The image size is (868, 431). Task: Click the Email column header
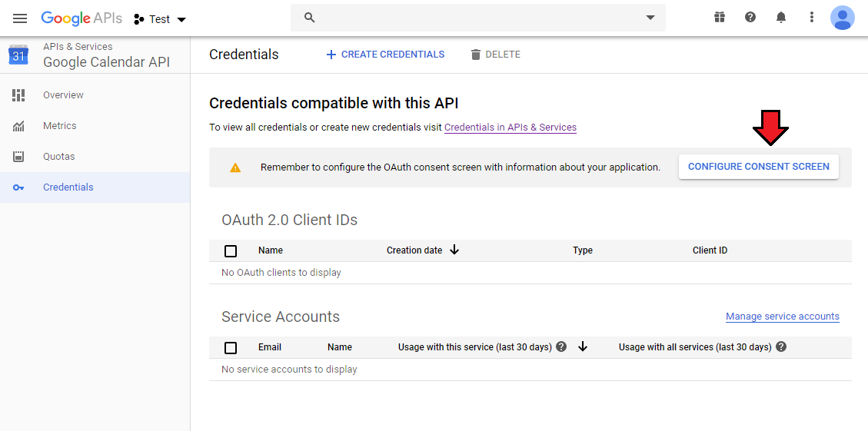tap(270, 347)
